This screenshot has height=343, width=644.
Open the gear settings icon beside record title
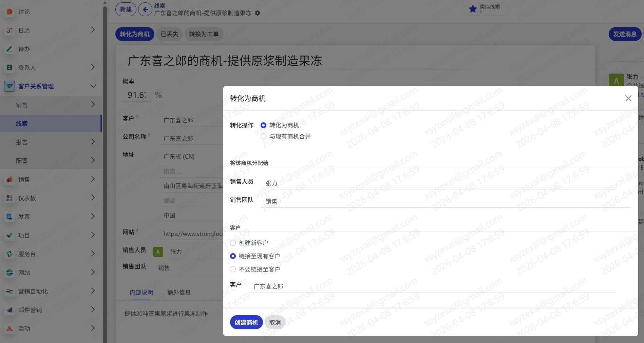(258, 13)
